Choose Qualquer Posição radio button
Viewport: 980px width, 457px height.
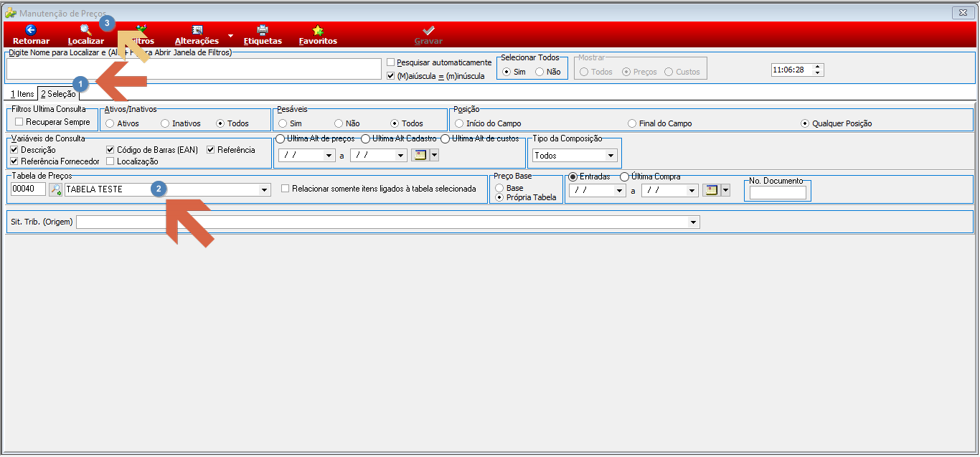805,123
